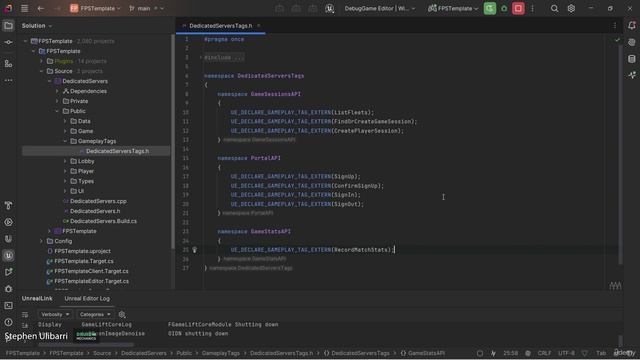Screen dimensions: 640x360
Task: Open the Solution view dropdown
Action: click(x=37, y=26)
